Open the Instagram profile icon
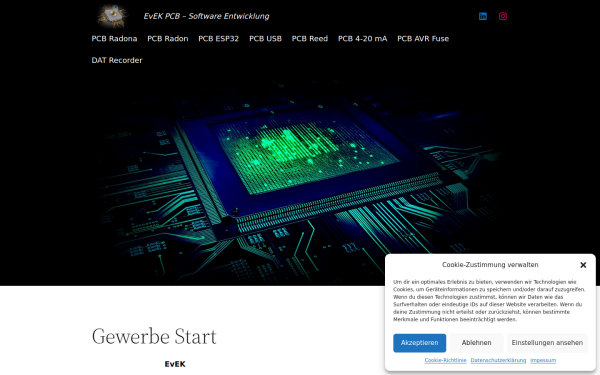The image size is (600, 375). (503, 16)
